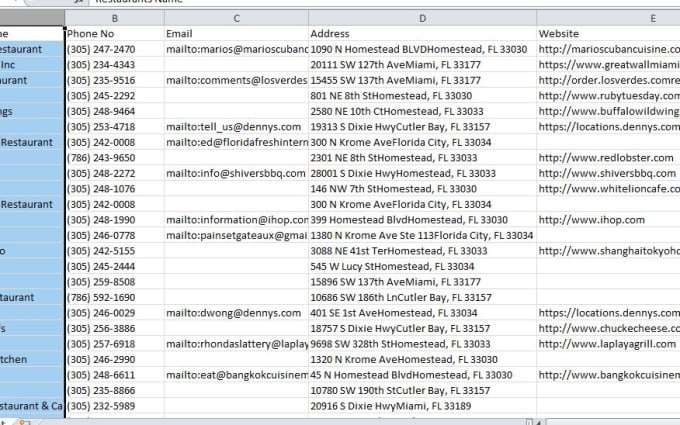This screenshot has height=425, width=680.
Task: Select phone cell (305) 256-3886
Action: coord(114,329)
